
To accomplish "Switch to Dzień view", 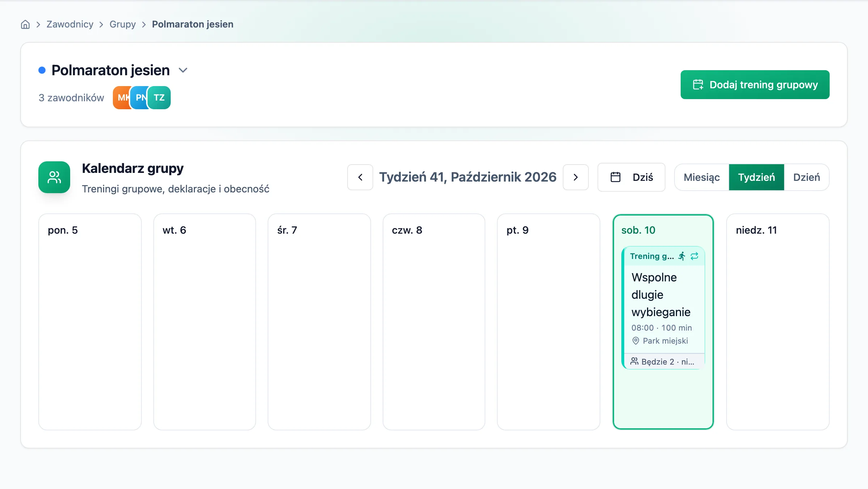I will 807,177.
